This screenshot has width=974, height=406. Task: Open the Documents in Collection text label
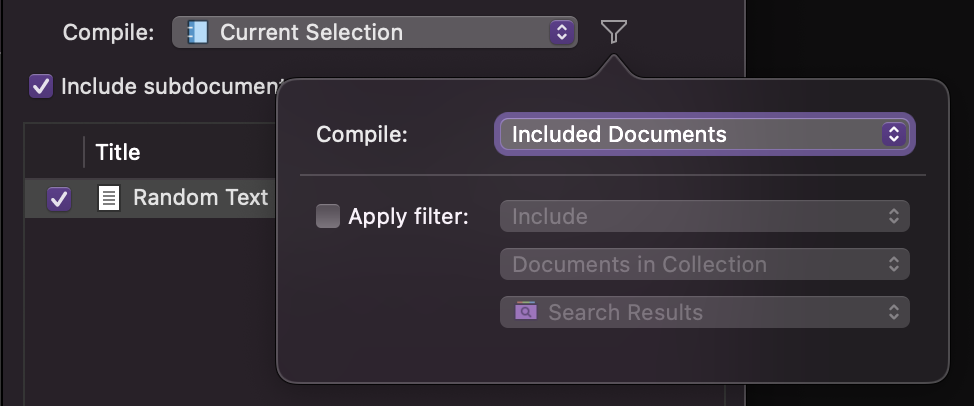point(639,264)
